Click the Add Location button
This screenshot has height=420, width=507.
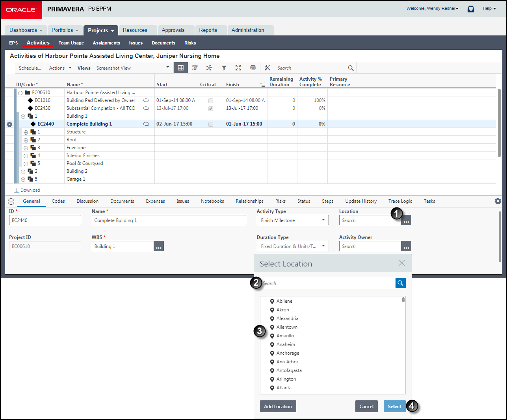278,406
